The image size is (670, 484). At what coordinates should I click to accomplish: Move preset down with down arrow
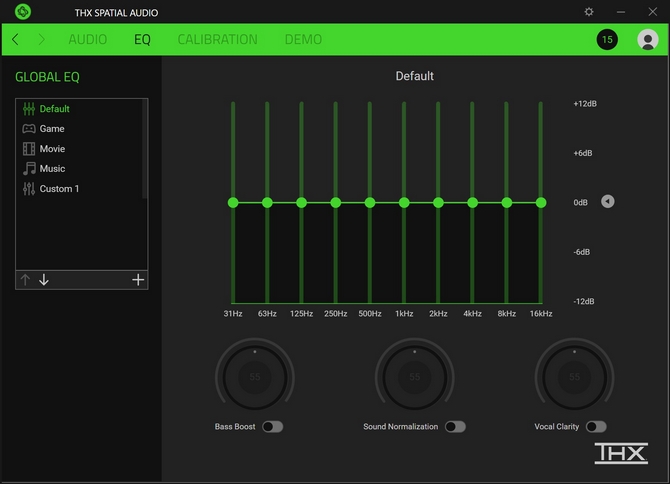pyautogui.click(x=44, y=280)
